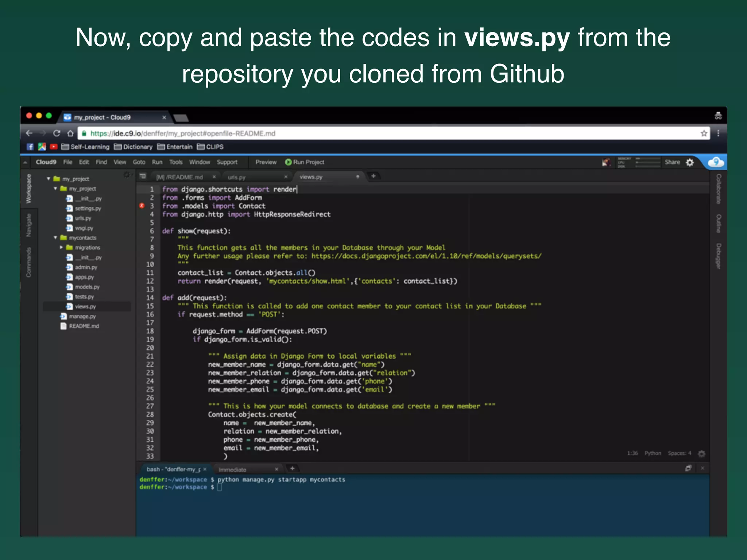Click the terminal panel maximize icon
The height and width of the screenshot is (560, 747).
click(688, 468)
